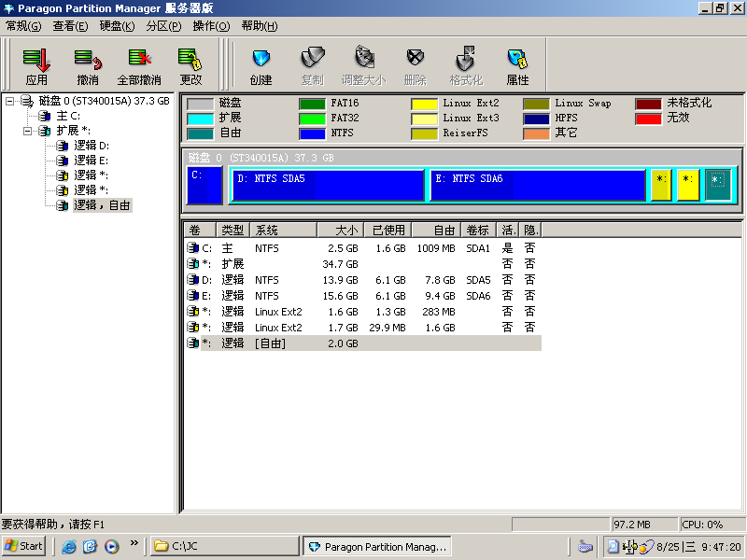
Task: Click the CPU: 0% status bar entry
Action: coord(712,525)
